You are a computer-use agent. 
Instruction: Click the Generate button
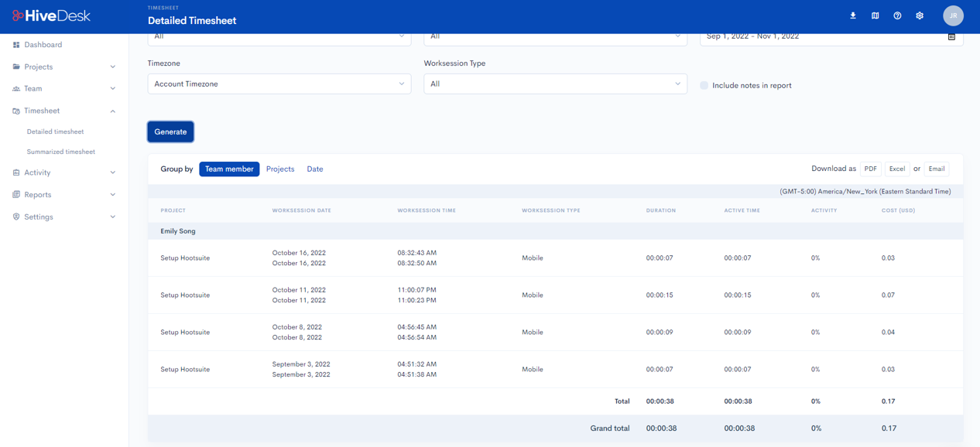(170, 131)
